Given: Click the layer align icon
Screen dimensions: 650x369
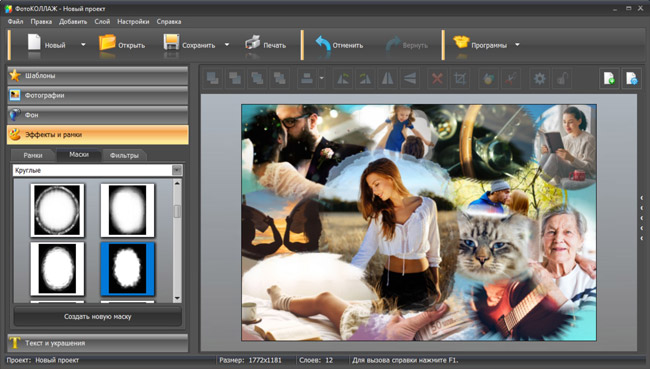Looking at the screenshot, I should [307, 78].
